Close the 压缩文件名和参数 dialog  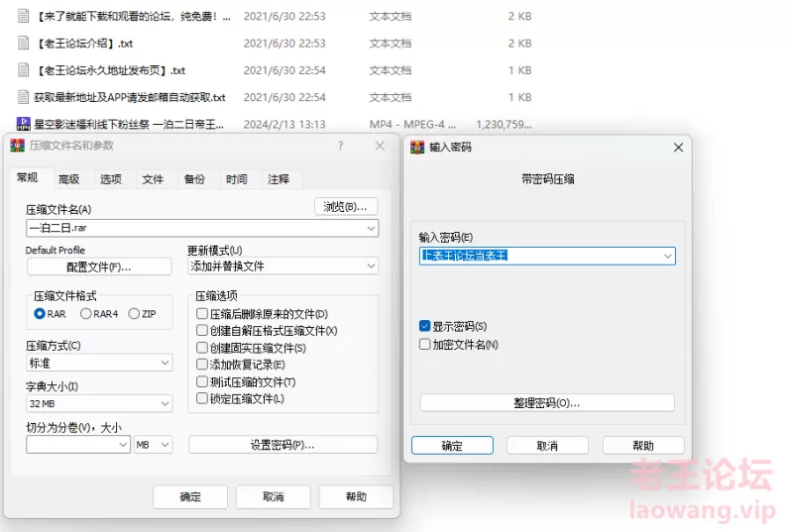tap(380, 146)
